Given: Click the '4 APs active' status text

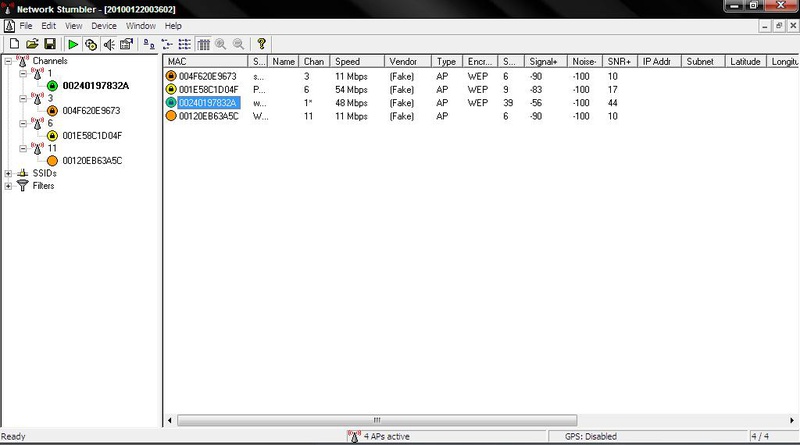Looking at the screenshot, I should (x=386, y=436).
